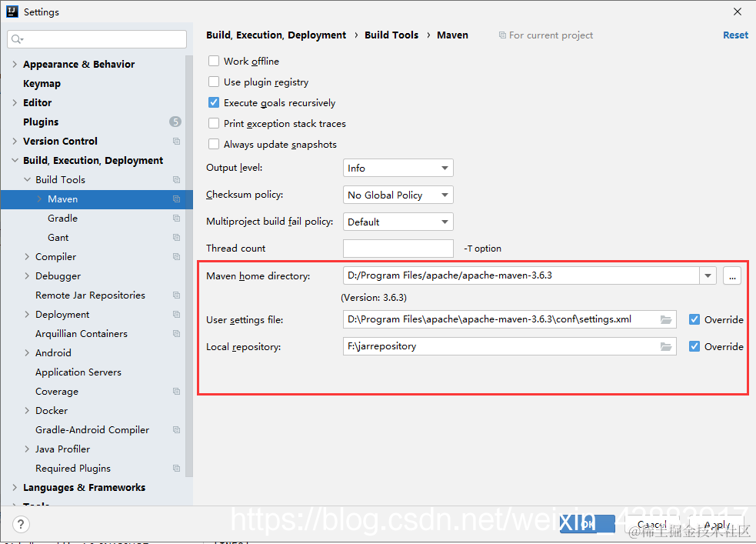Click the Apply button
The image size is (756, 544).
point(717,524)
